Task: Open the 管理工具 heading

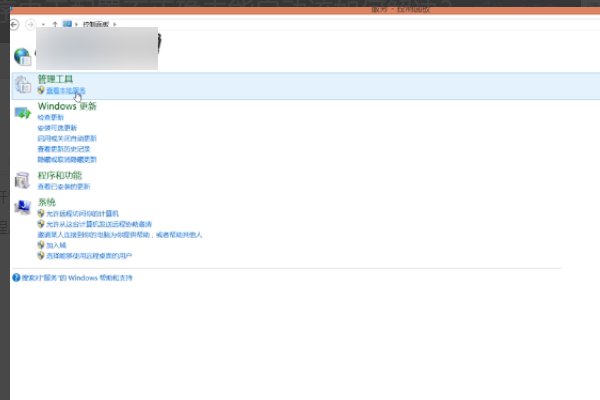Action: coord(55,79)
